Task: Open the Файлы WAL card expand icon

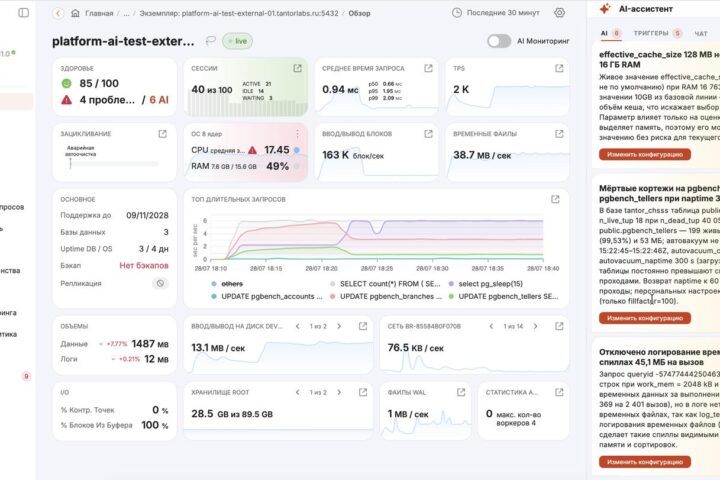Action: (x=461, y=392)
